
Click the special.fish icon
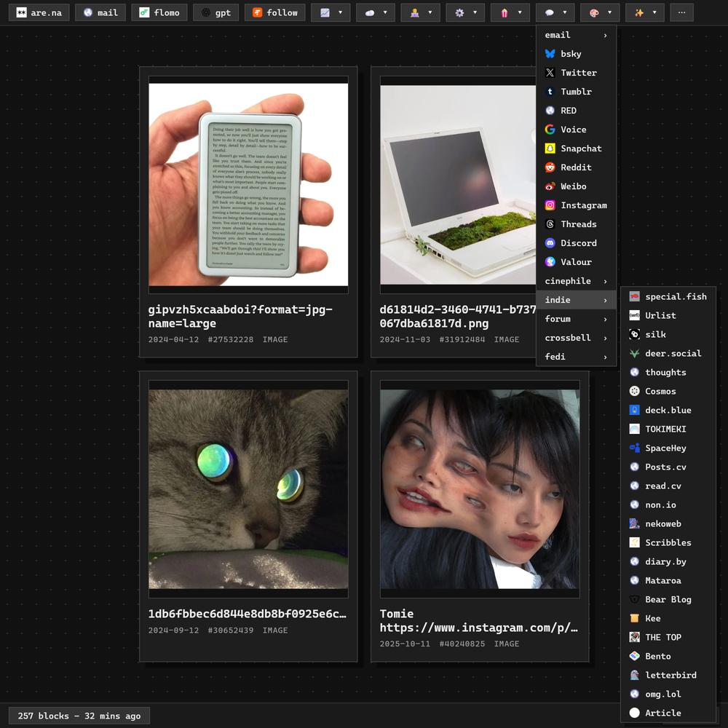coord(635,296)
